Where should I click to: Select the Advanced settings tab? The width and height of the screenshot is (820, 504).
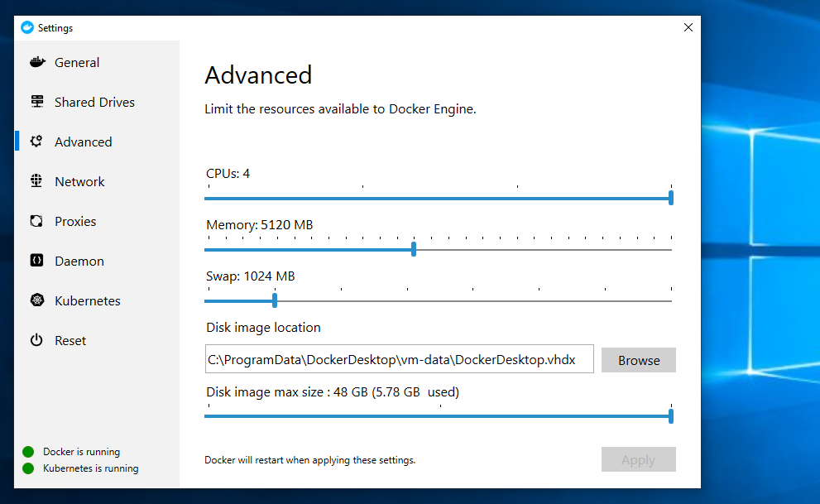[97, 142]
